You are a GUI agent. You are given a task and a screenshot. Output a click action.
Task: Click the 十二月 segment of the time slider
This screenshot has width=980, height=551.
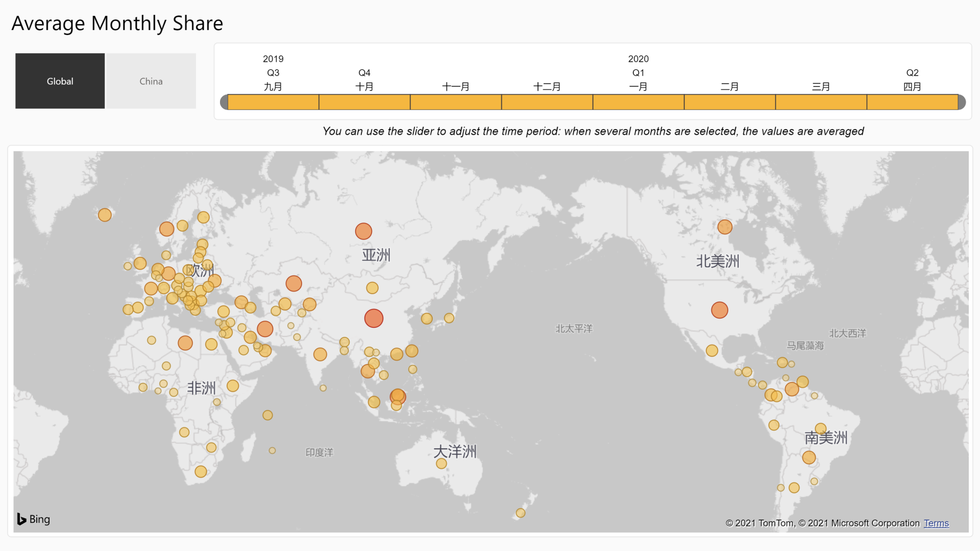pyautogui.click(x=547, y=102)
